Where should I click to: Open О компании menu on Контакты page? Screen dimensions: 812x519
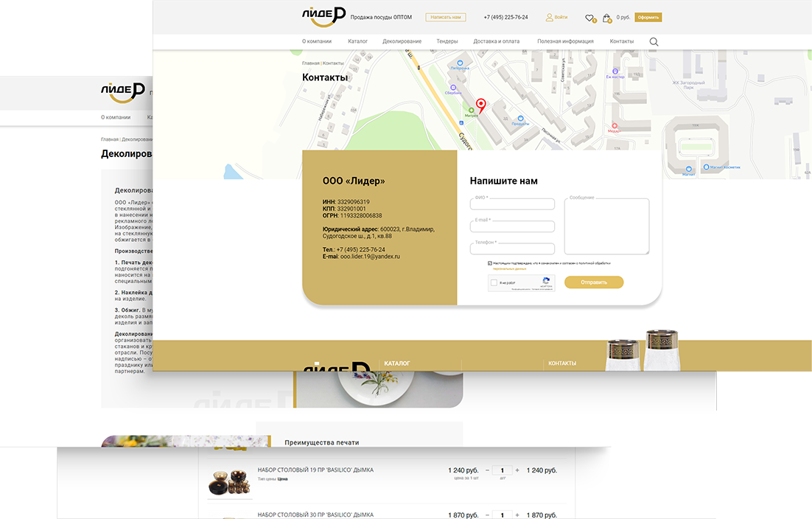pyautogui.click(x=316, y=41)
